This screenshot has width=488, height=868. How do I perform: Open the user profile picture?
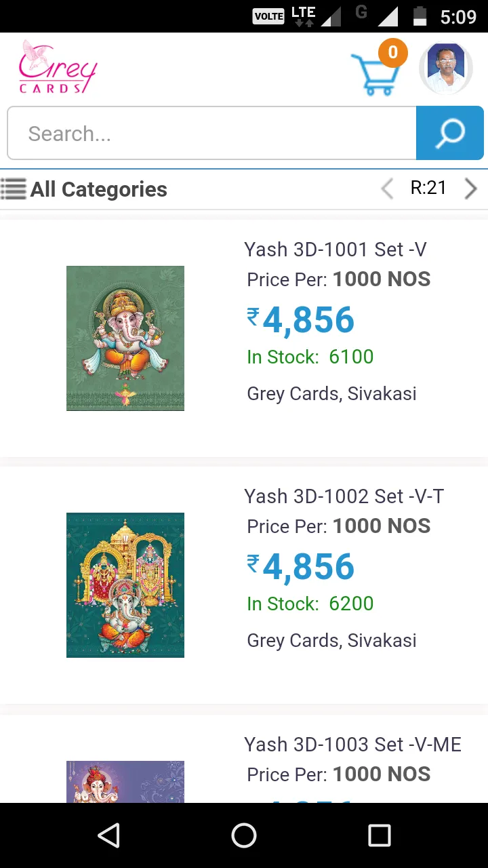[446, 68]
